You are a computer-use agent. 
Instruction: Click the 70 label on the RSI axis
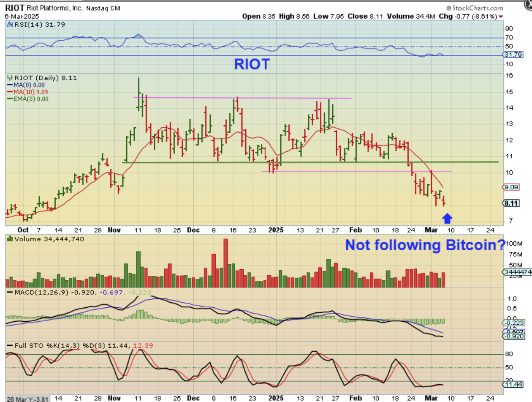pos(510,38)
